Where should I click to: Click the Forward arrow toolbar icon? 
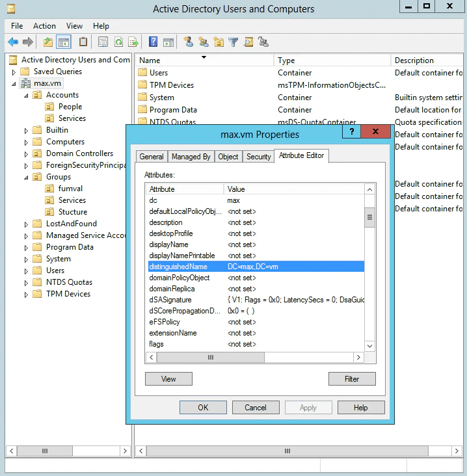point(27,42)
